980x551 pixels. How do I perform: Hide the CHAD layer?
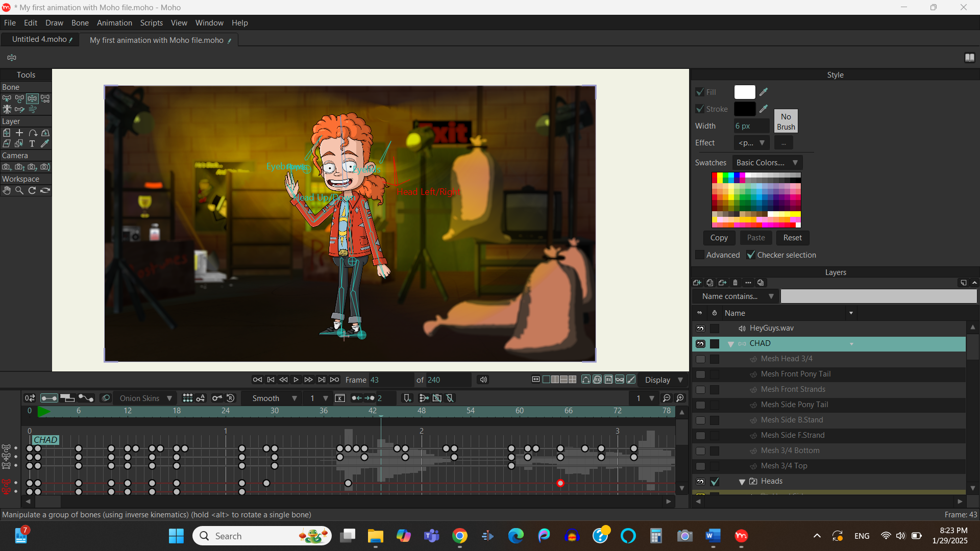click(x=700, y=344)
